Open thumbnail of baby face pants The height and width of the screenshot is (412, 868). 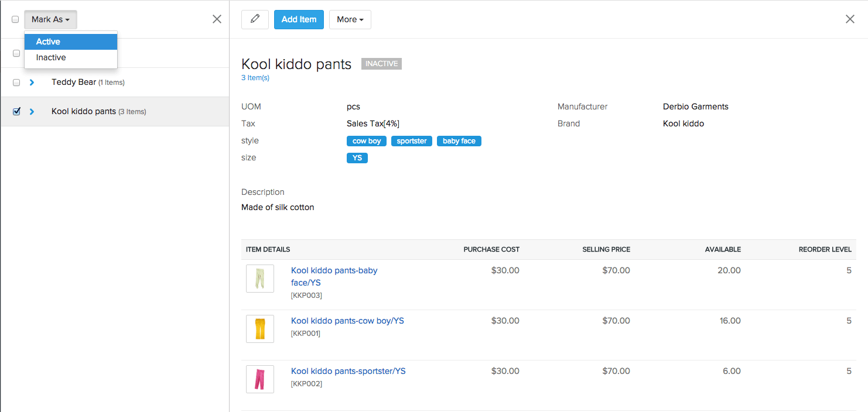point(259,278)
